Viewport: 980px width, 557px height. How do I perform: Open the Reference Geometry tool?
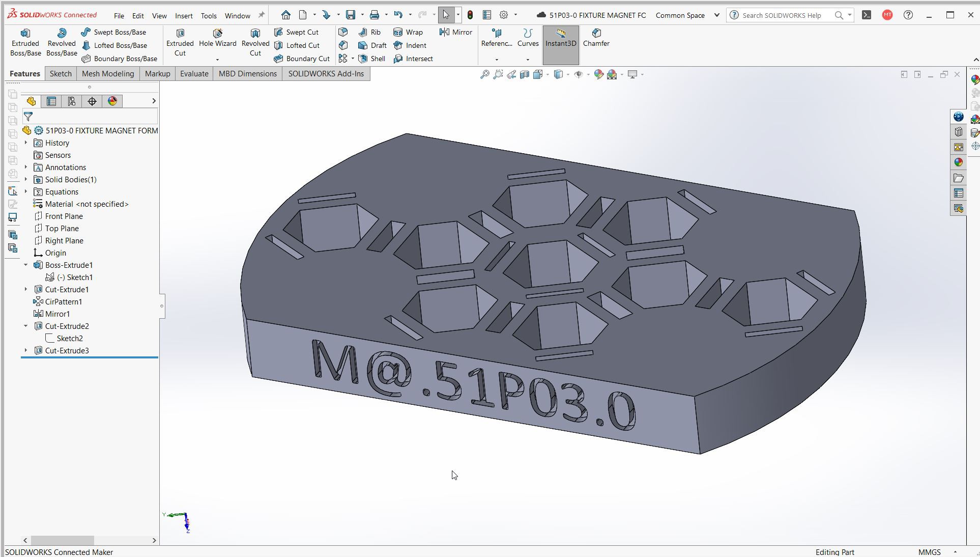click(x=497, y=38)
